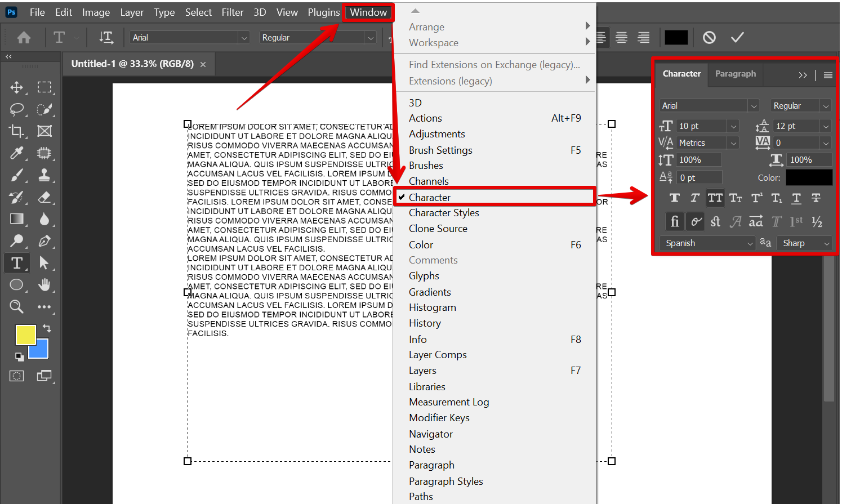The width and height of the screenshot is (842, 504).
Task: Expand the Metrics kerning dropdown
Action: coord(733,143)
